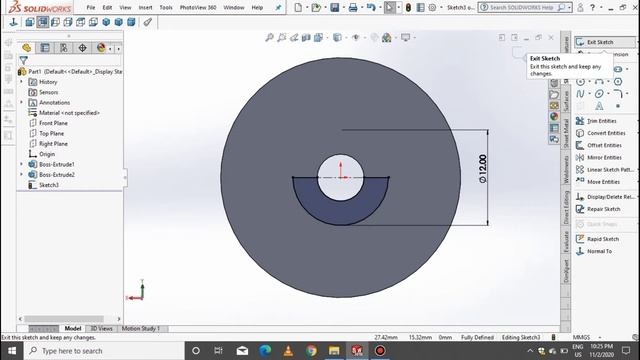Click the Text sketch tool icon
Viewport: 640px width, 360px height.
click(599, 106)
